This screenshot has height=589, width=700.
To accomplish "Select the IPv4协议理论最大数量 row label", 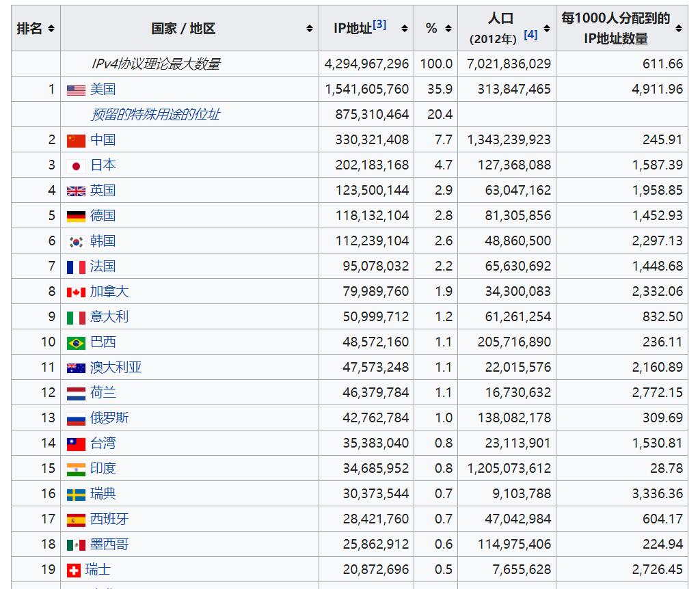I will pyautogui.click(x=155, y=64).
